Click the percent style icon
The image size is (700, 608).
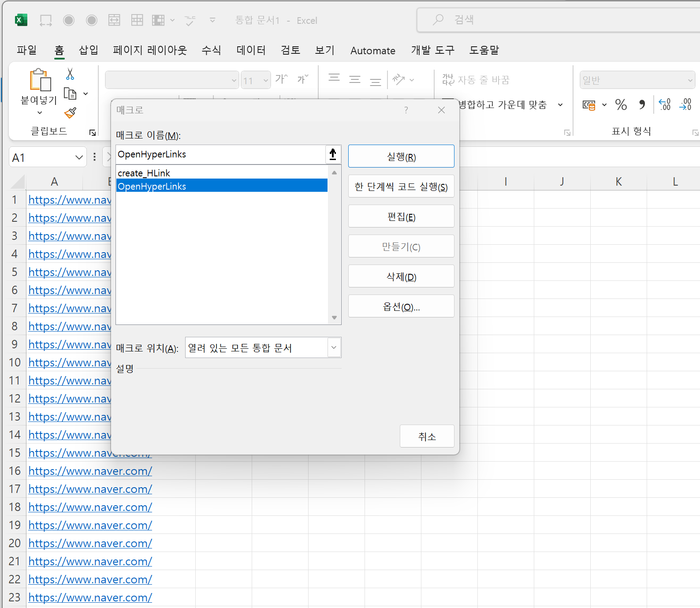pos(621,104)
